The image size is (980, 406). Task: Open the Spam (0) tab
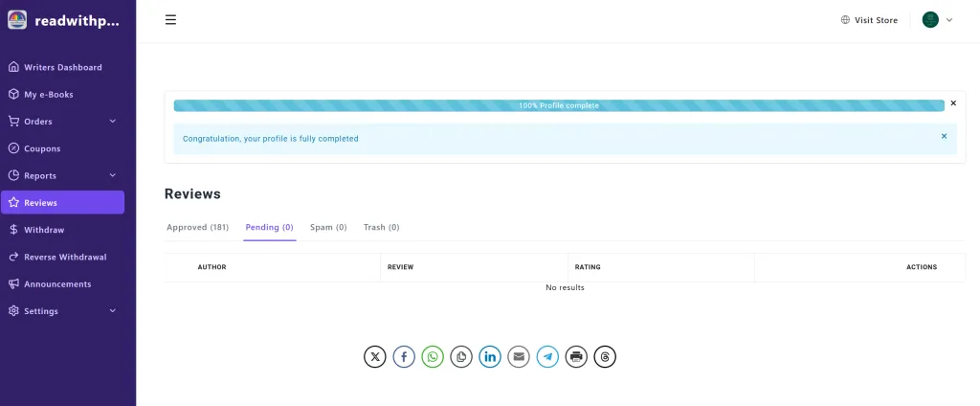[328, 228]
